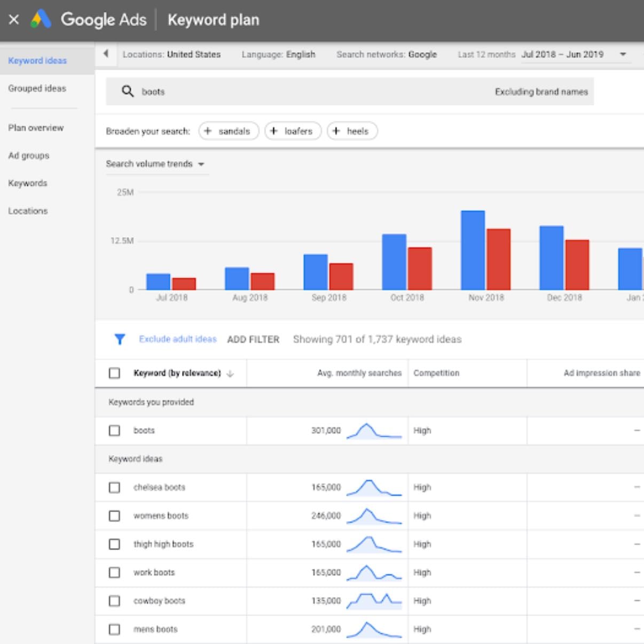Add loafers to broaden search

coord(293,131)
